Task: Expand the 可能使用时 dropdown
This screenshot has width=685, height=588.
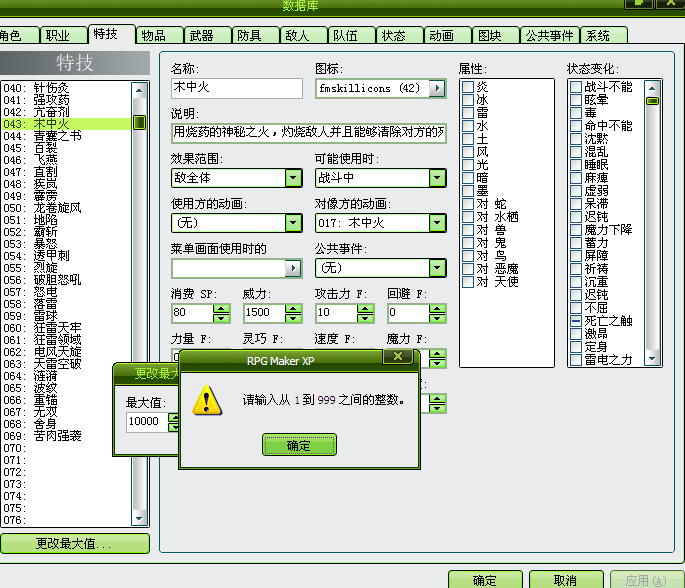Action: 437,178
